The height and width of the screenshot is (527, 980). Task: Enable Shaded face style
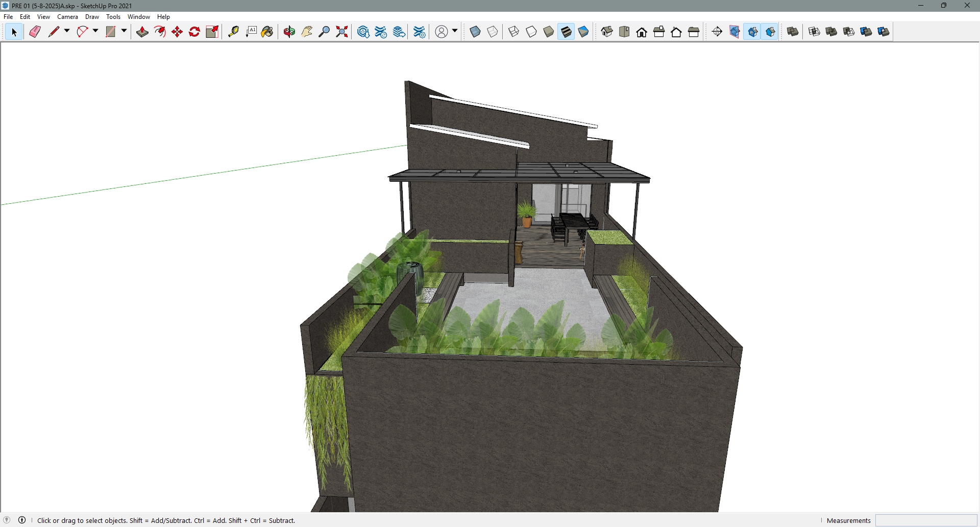[x=549, y=32]
